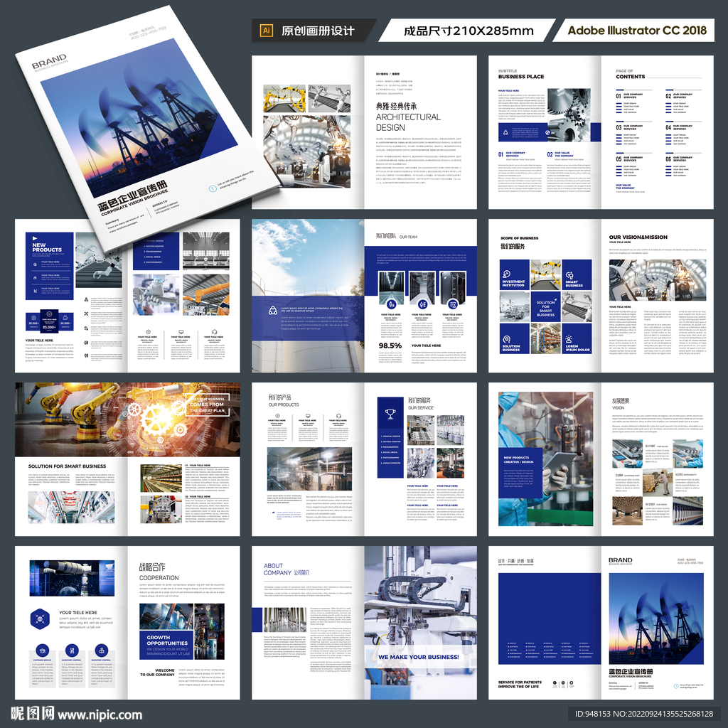
Task: Click the Solution Business tile icon
Action: pyautogui.click(x=506, y=339)
